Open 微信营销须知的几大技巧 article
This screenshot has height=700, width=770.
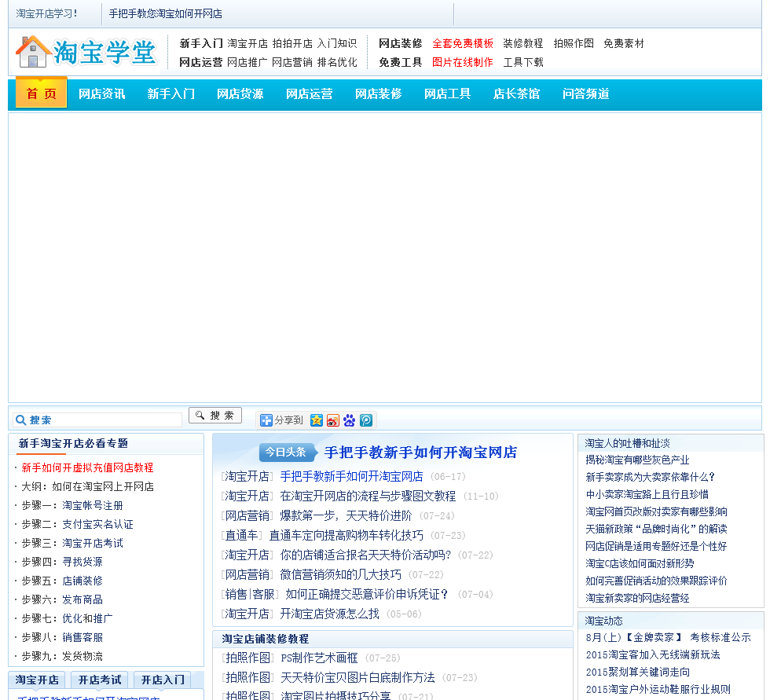[x=340, y=575]
